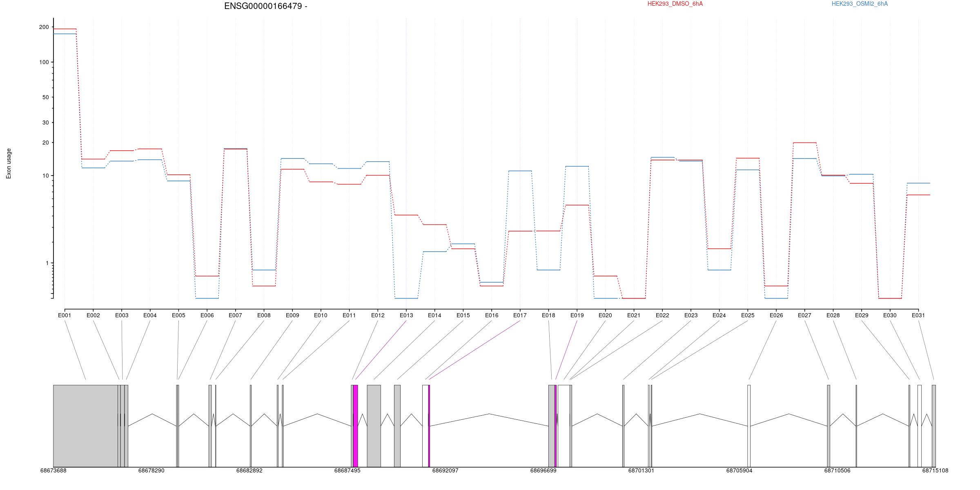Click y-axis tick value 20

point(45,143)
